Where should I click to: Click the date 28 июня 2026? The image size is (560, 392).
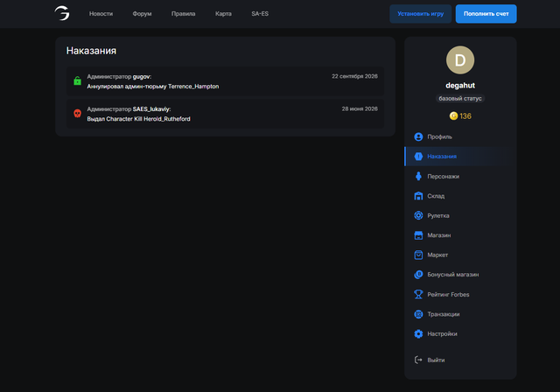(360, 108)
